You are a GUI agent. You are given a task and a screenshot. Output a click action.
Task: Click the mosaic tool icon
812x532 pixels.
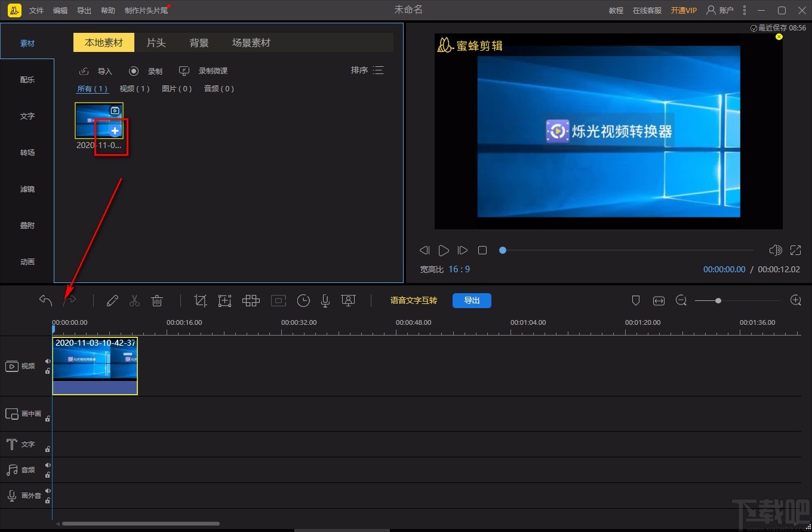pos(251,300)
